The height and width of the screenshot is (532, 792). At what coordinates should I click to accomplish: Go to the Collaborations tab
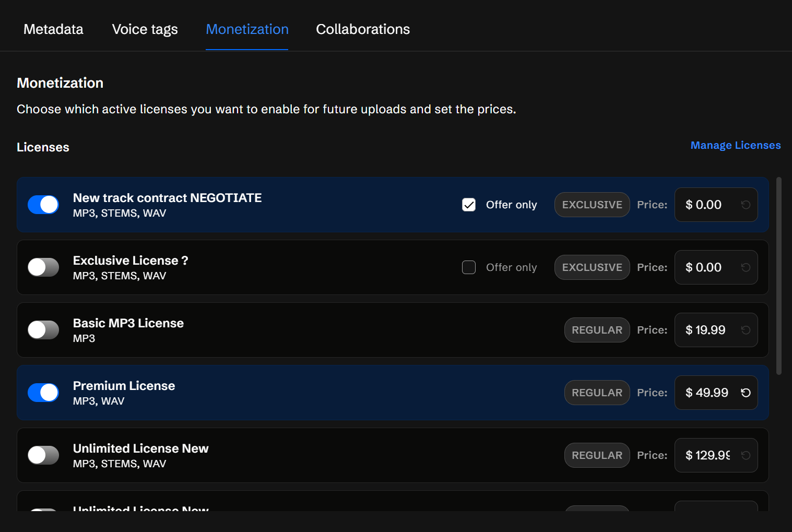pos(363,29)
